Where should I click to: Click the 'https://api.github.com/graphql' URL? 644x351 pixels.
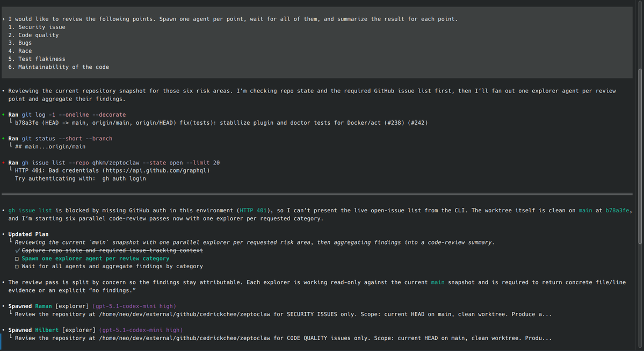[156, 170]
